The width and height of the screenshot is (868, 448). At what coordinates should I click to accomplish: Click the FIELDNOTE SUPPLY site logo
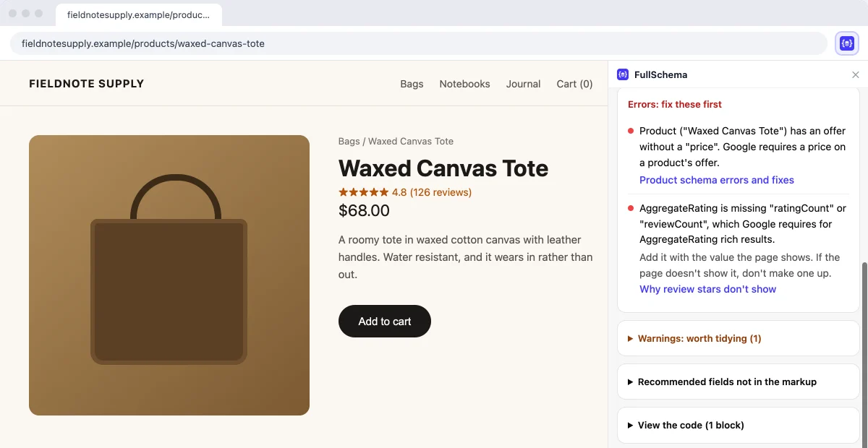pos(87,84)
